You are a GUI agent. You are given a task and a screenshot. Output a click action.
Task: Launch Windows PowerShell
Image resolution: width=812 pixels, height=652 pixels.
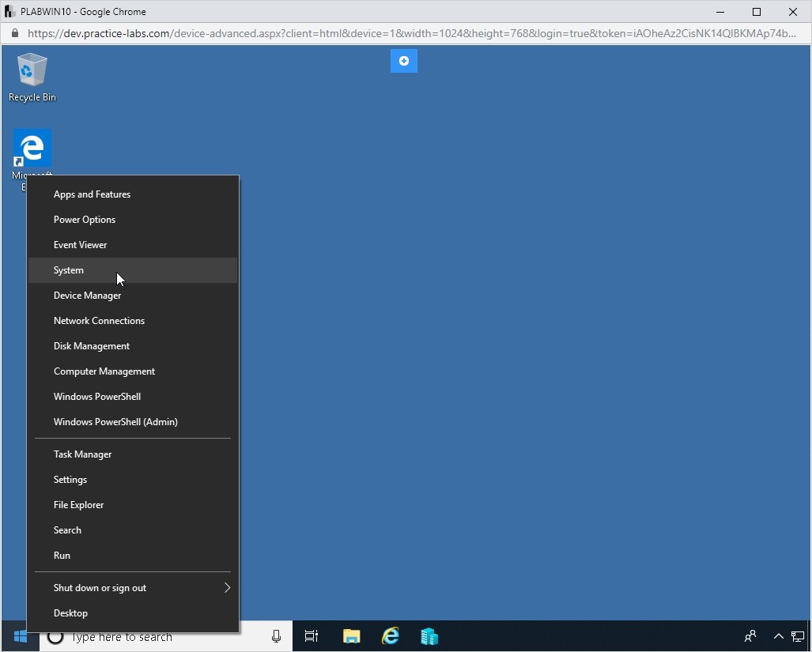[133, 398]
